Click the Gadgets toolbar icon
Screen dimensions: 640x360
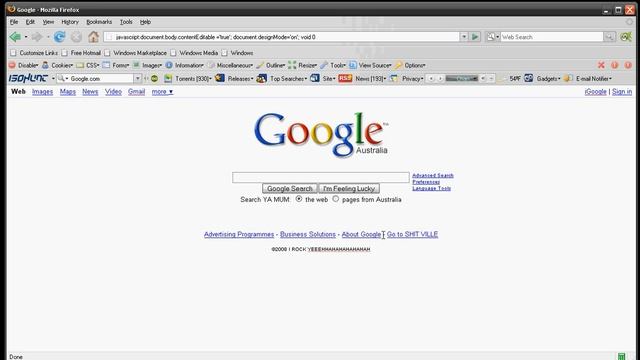point(529,78)
